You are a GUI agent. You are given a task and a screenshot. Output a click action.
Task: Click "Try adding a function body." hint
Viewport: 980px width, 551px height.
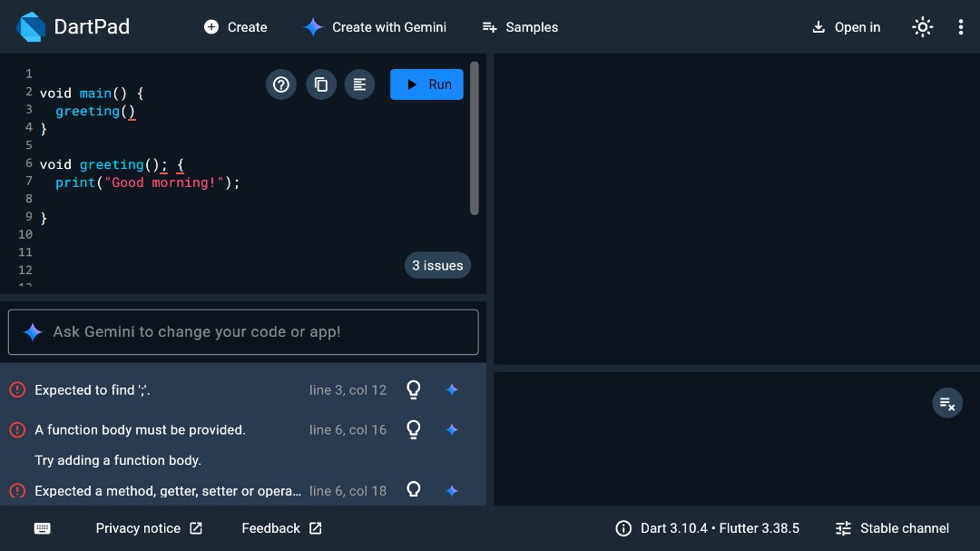click(117, 460)
